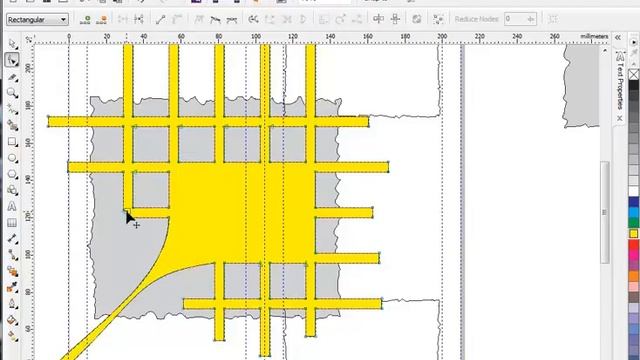Select the Pick tool in toolbox
Image resolution: width=640 pixels, height=360 pixels.
12,43
